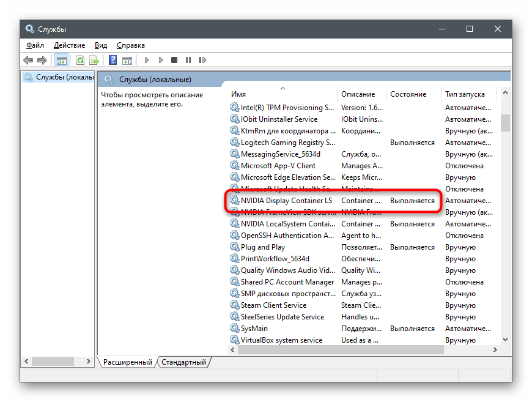Click the first Start service play icon
The width and height of the screenshot is (532, 402).
pos(147,60)
